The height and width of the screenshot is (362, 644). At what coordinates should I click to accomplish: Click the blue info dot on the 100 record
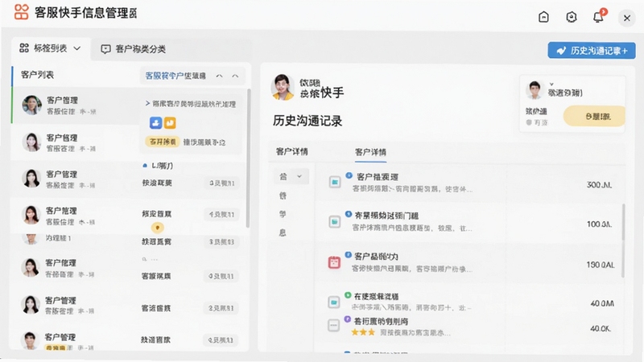coord(349,214)
